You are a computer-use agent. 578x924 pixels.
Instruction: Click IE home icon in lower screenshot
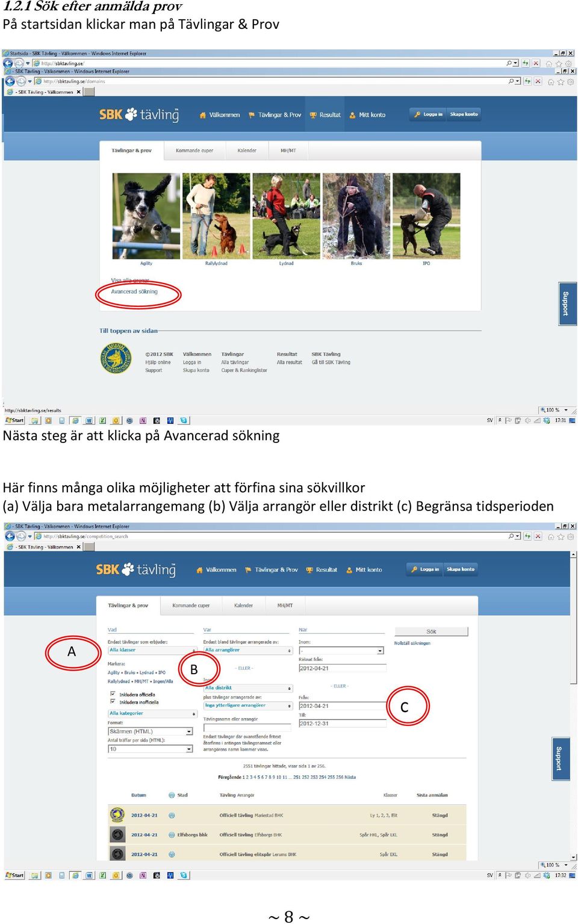(x=550, y=537)
